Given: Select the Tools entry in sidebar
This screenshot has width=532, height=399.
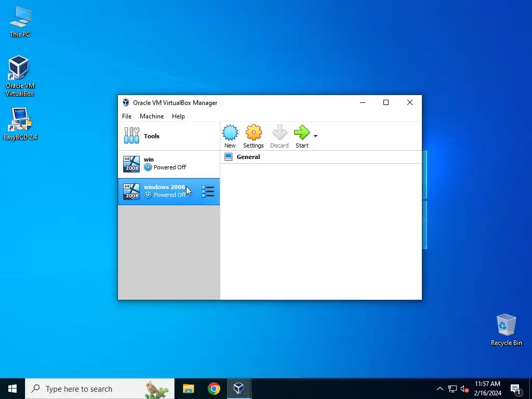Looking at the screenshot, I should click(x=169, y=136).
